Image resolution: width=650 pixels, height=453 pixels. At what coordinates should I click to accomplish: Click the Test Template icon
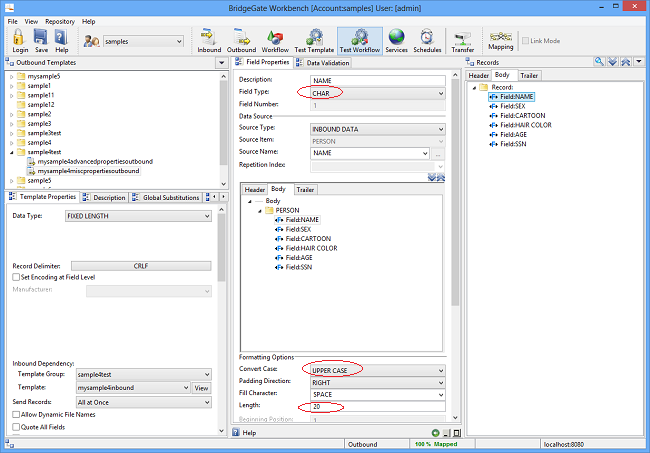pyautogui.click(x=314, y=41)
